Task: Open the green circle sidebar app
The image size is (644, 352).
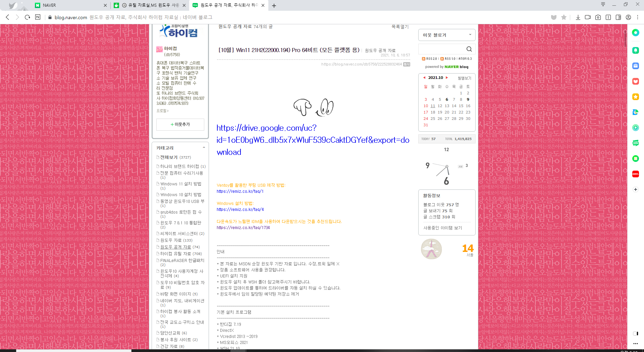Action: coord(635,33)
